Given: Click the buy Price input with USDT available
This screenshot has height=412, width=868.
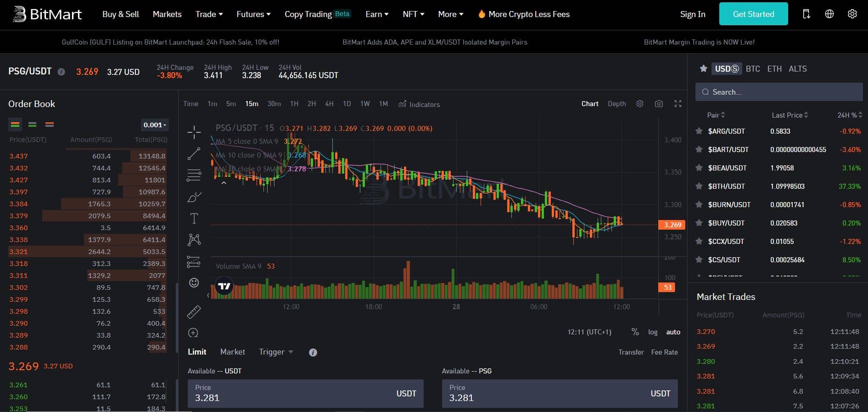Looking at the screenshot, I should pyautogui.click(x=305, y=394).
